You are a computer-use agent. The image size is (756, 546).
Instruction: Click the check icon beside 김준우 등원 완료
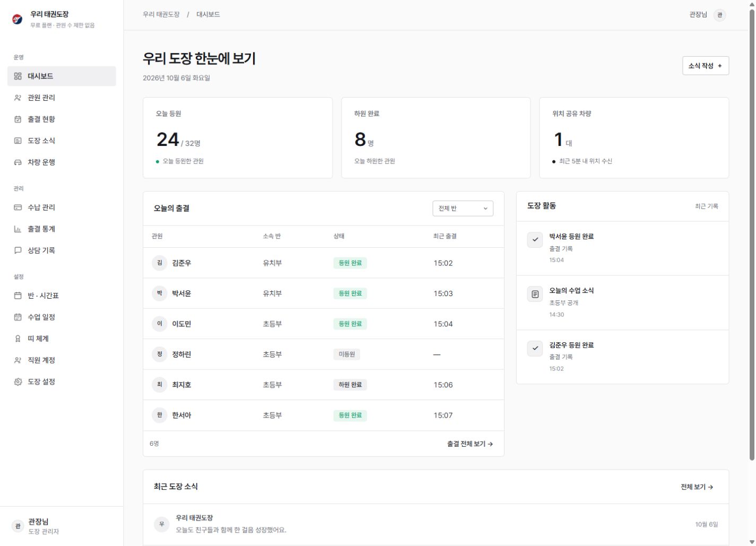(535, 349)
